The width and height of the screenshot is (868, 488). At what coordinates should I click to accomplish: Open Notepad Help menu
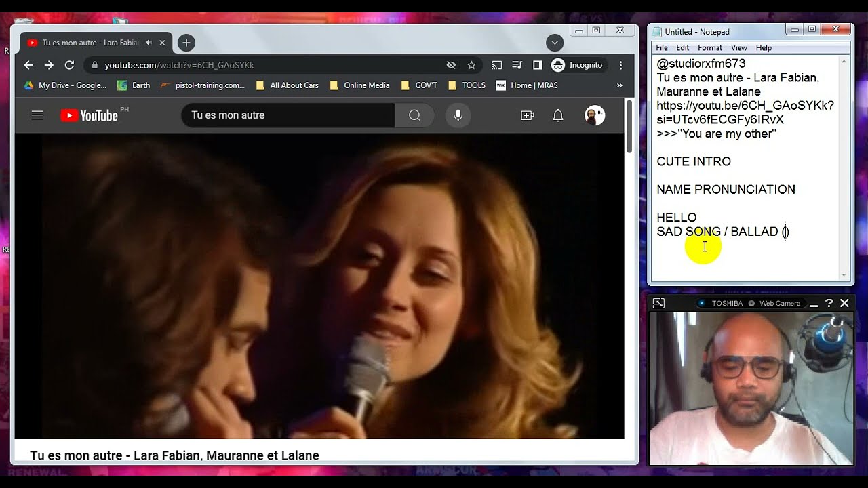[764, 48]
